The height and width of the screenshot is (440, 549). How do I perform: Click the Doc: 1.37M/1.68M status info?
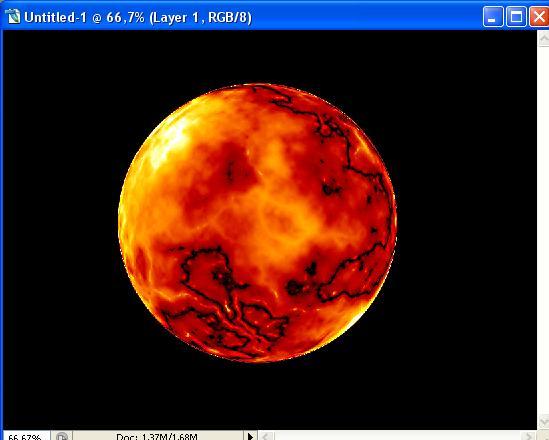[157, 436]
